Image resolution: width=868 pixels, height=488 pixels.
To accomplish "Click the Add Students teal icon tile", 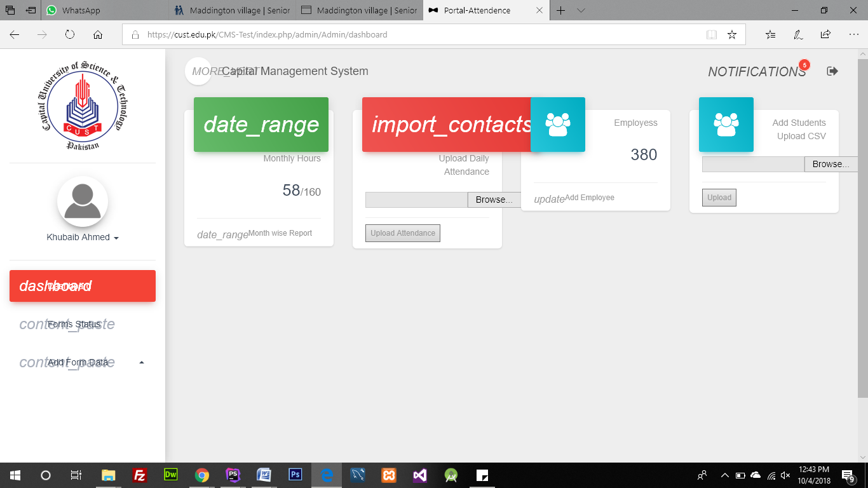I will 726,125.
